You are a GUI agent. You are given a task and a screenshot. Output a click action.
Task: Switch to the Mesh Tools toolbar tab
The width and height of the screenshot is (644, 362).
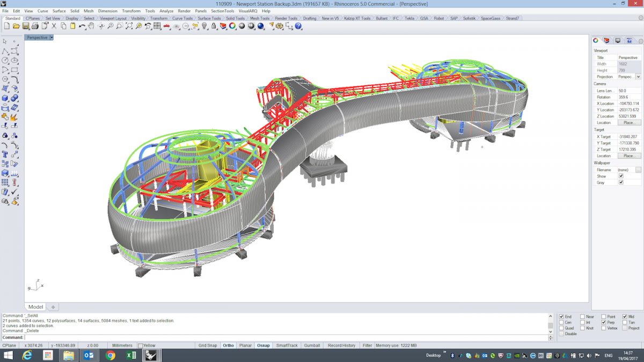(x=259, y=18)
